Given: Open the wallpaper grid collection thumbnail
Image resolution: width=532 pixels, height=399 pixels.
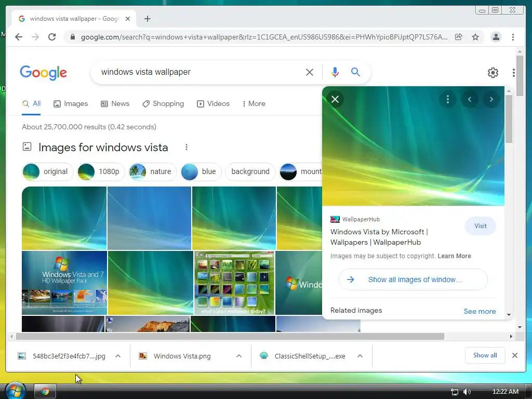Looking at the screenshot, I should tap(234, 283).
